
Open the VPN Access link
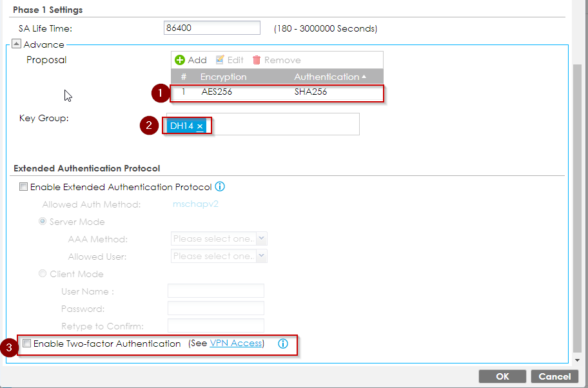236,344
